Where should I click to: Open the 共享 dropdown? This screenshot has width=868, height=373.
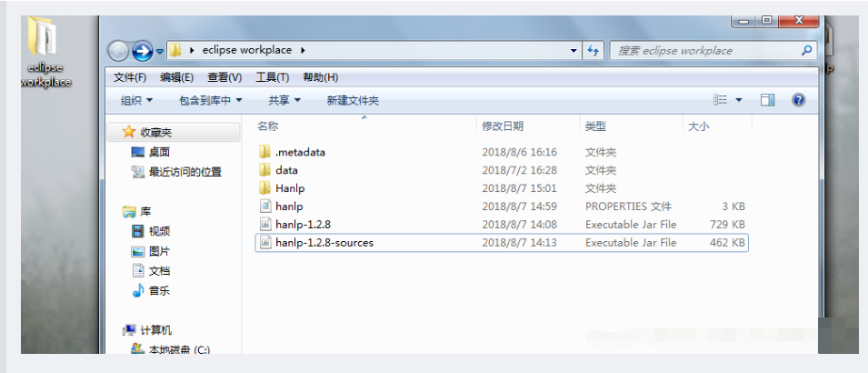[284, 100]
